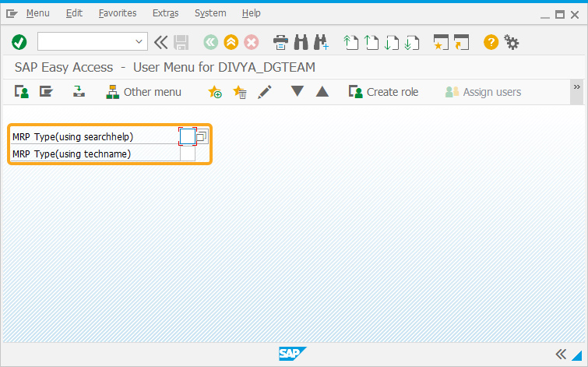
Task: Click the 'MRP Type(using techname)' label
Action: point(72,154)
